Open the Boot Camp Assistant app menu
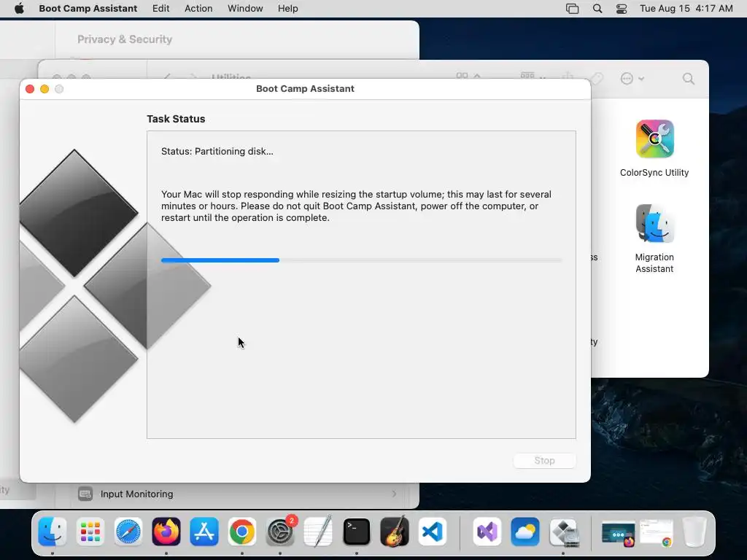This screenshot has height=560, width=747. point(88,8)
